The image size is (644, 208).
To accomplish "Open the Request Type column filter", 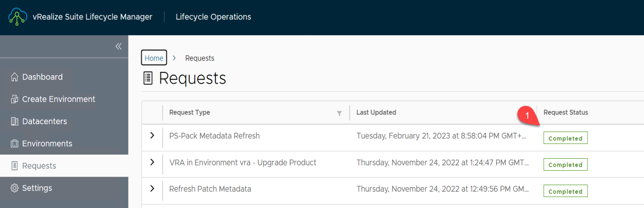I will (339, 113).
